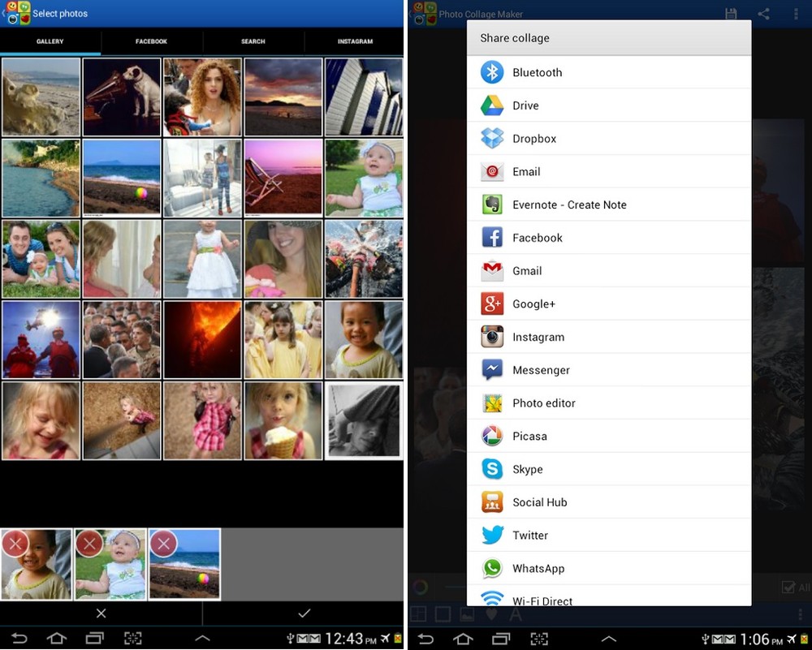Remove the selected toddler photo with red X

(x=15, y=544)
